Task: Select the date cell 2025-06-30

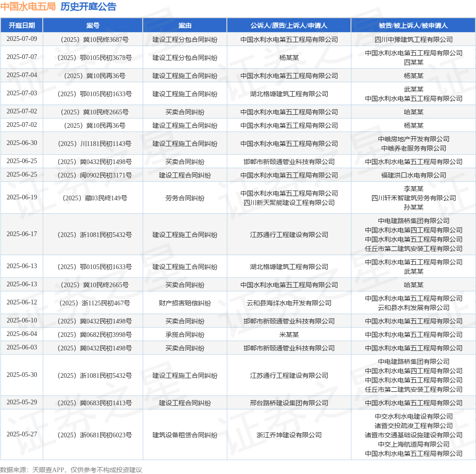Action: (22, 143)
